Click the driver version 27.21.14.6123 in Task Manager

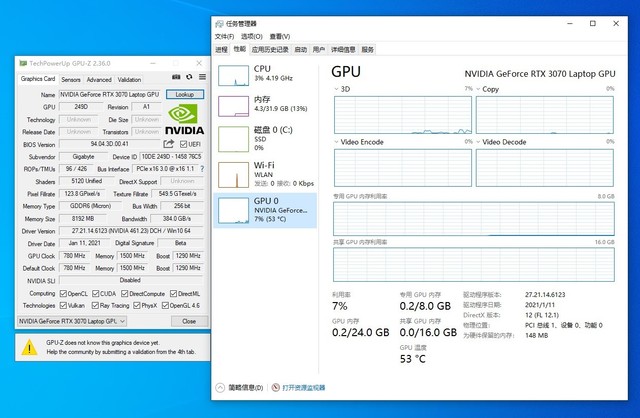click(545, 294)
